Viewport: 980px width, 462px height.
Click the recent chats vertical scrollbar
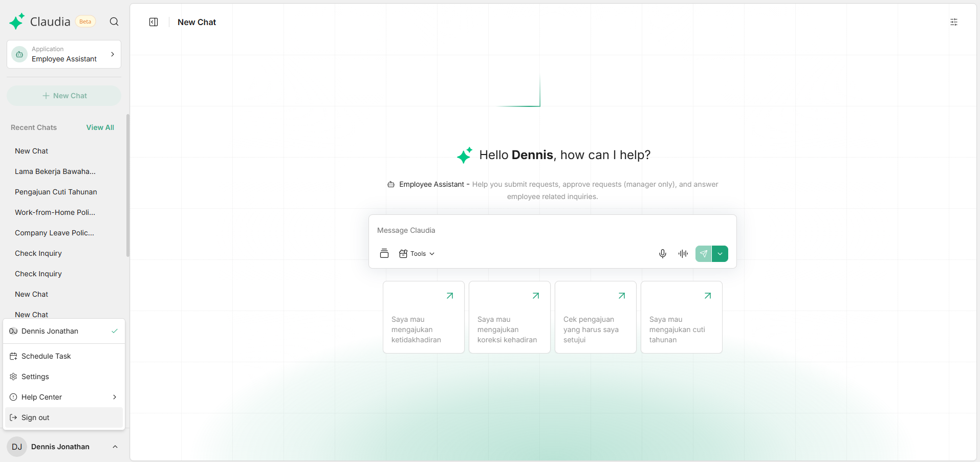click(x=127, y=185)
